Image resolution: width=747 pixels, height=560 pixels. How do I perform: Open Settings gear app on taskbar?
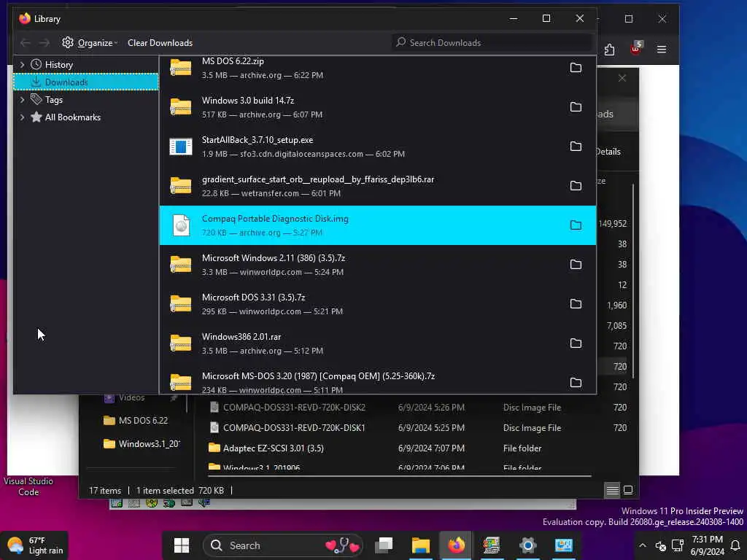click(x=528, y=545)
